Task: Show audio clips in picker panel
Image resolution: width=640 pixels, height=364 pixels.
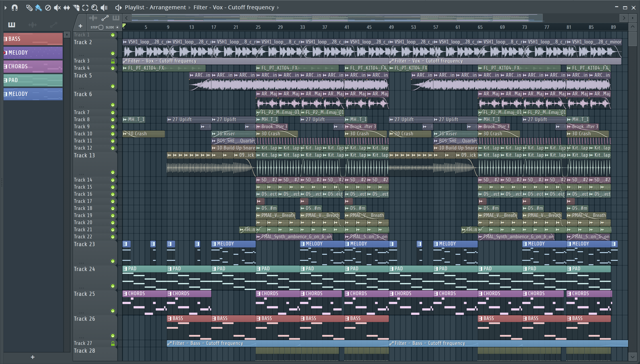Action: tap(32, 25)
